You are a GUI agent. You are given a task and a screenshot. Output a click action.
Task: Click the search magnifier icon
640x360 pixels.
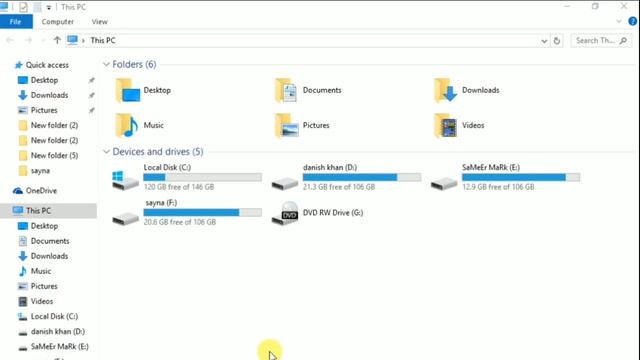pyautogui.click(x=623, y=40)
